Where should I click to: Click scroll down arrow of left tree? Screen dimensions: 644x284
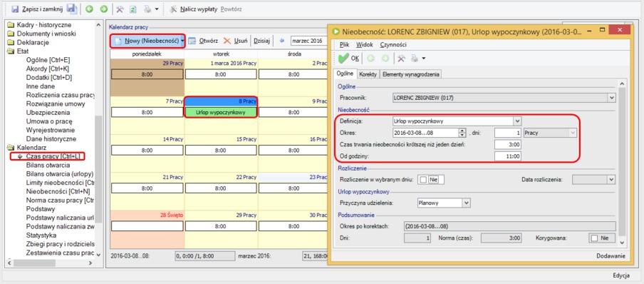[x=98, y=254]
